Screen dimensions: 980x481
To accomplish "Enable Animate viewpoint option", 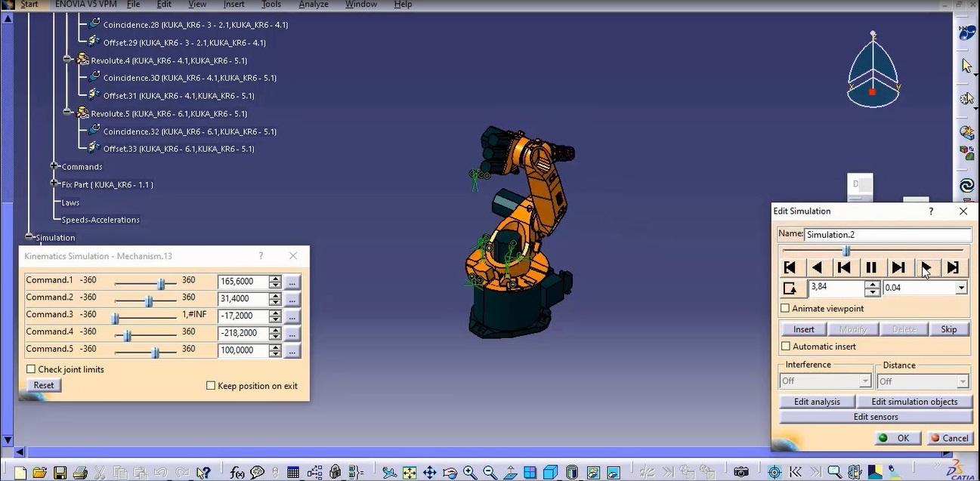I will tap(785, 308).
